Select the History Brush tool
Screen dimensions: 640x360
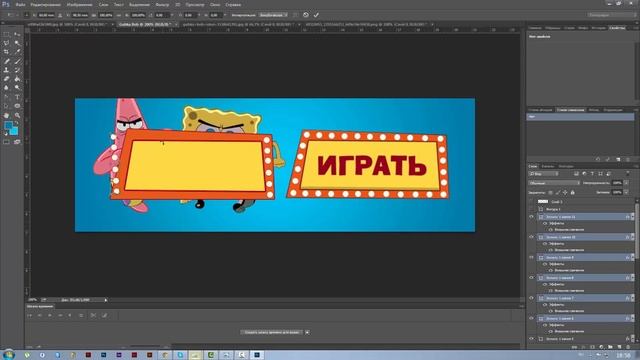pyautogui.click(x=17, y=70)
